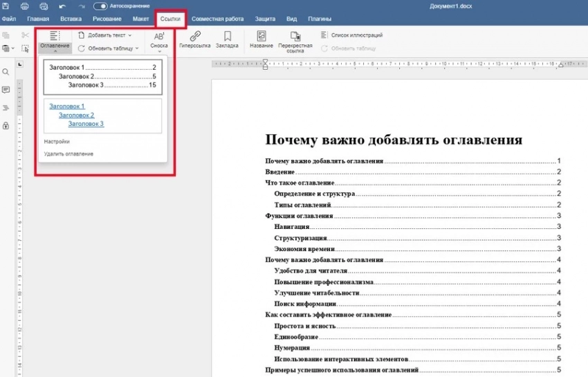Toggle the Автосохранение switch
588x377 pixels.
[100, 6]
